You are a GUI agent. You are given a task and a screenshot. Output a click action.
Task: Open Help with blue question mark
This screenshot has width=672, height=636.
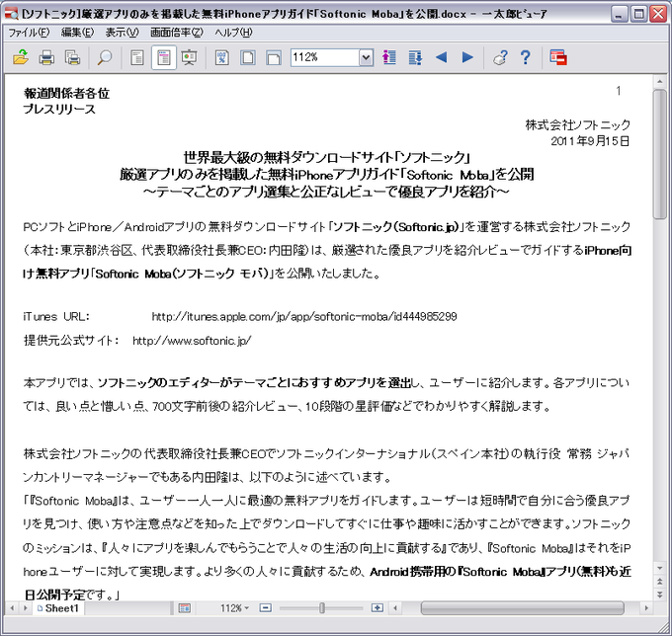525,57
